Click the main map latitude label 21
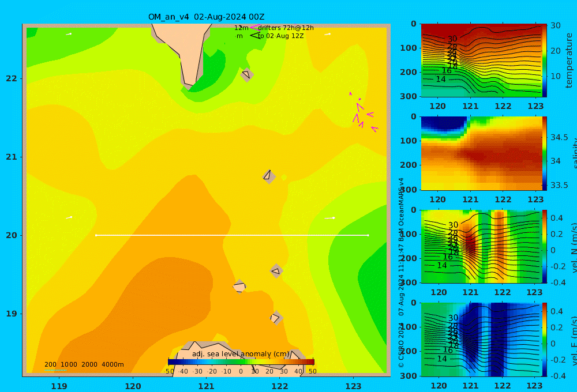577x392 pixels. (x=12, y=157)
